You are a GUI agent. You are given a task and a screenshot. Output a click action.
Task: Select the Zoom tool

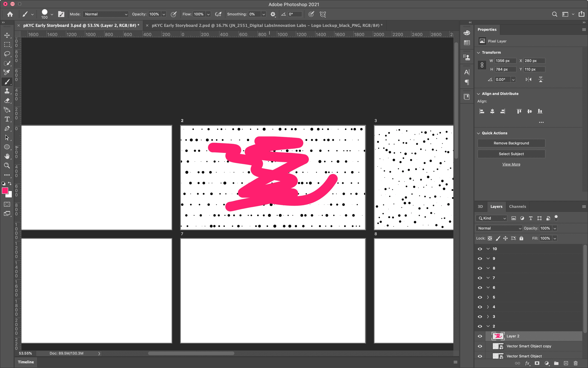click(x=7, y=166)
